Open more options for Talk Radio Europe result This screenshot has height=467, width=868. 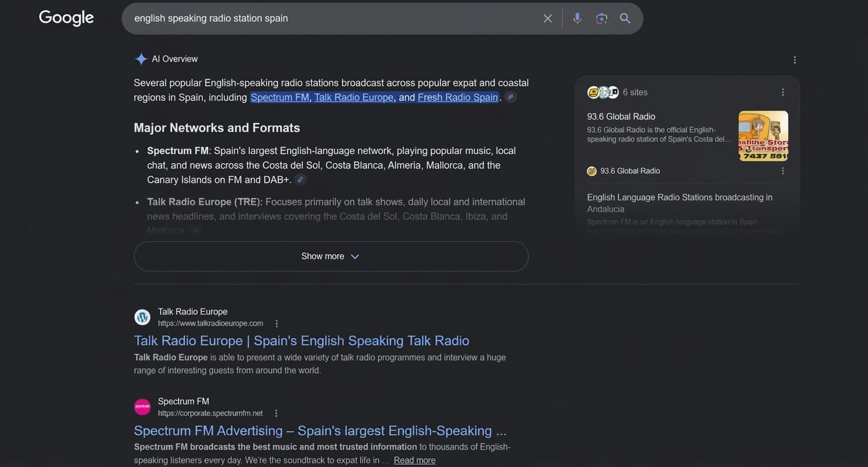click(277, 324)
